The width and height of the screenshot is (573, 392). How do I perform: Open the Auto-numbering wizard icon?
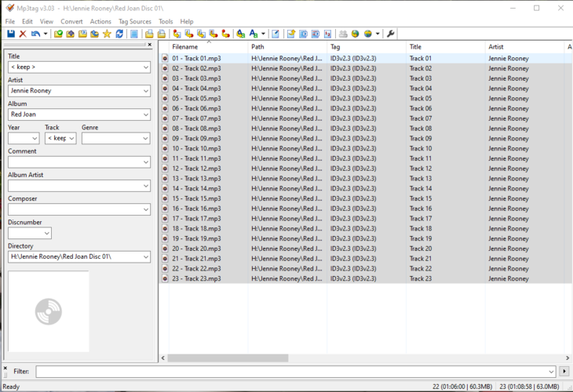(327, 34)
